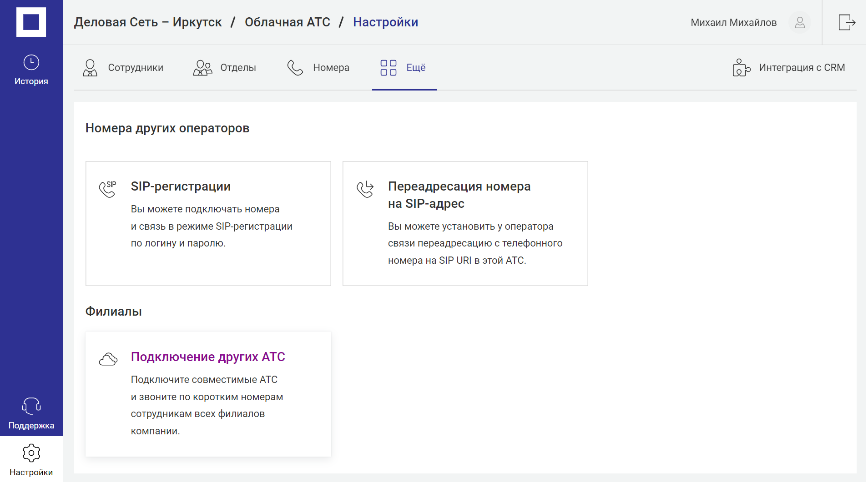Screen dimensions: 868x483
Task: Click the username Михаил Михайлов
Action: click(x=733, y=22)
